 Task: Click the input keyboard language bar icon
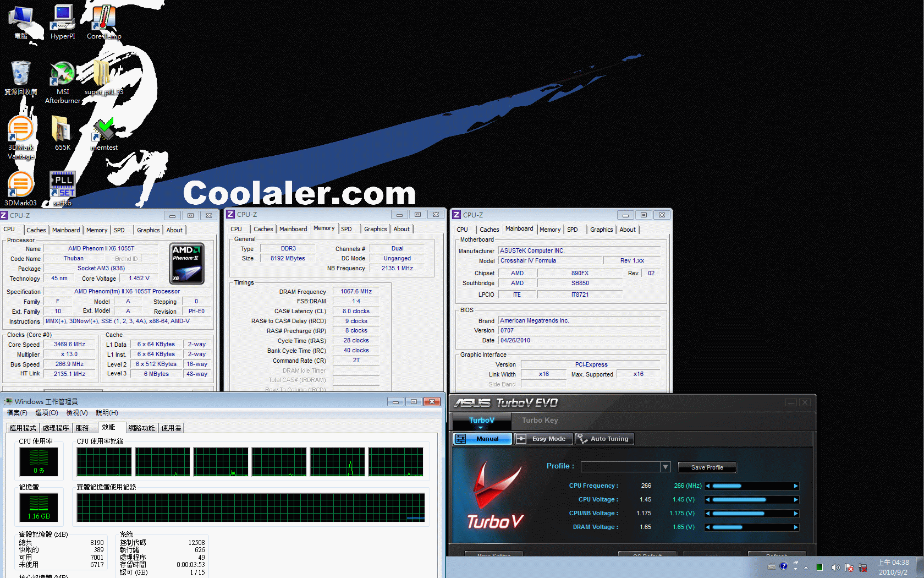[771, 566]
